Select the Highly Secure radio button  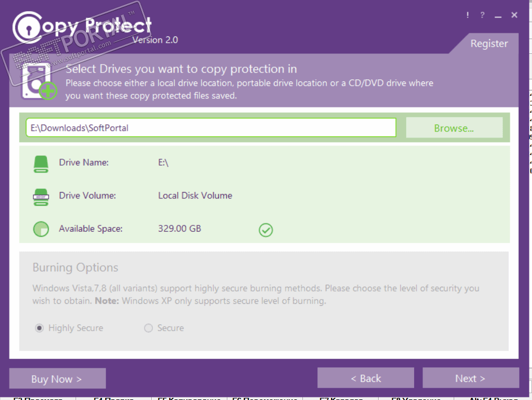pyautogui.click(x=39, y=328)
